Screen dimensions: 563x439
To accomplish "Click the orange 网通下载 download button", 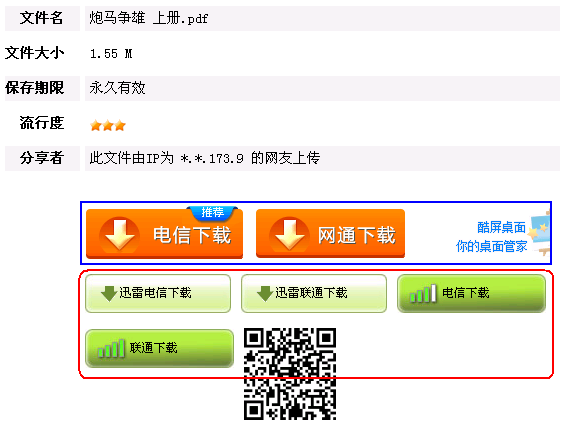I will tap(330, 233).
